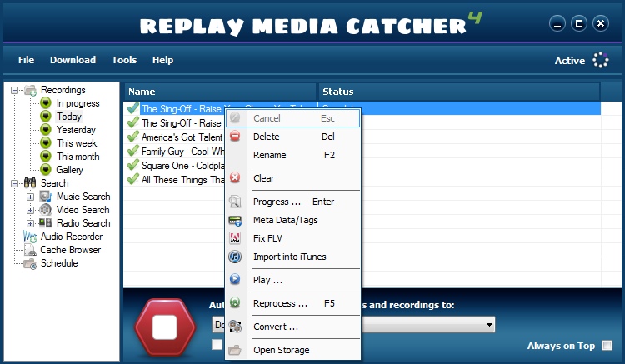Select the Square One - Coldplay recording

tap(182, 166)
